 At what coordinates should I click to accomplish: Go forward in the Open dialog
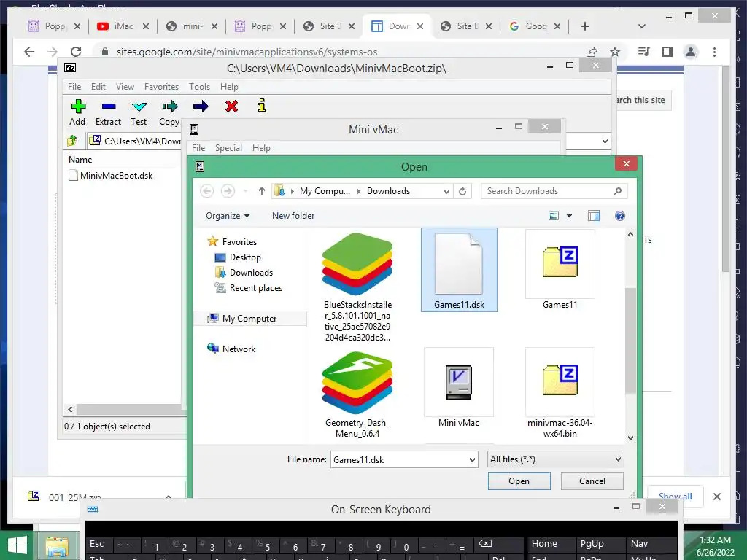click(228, 191)
